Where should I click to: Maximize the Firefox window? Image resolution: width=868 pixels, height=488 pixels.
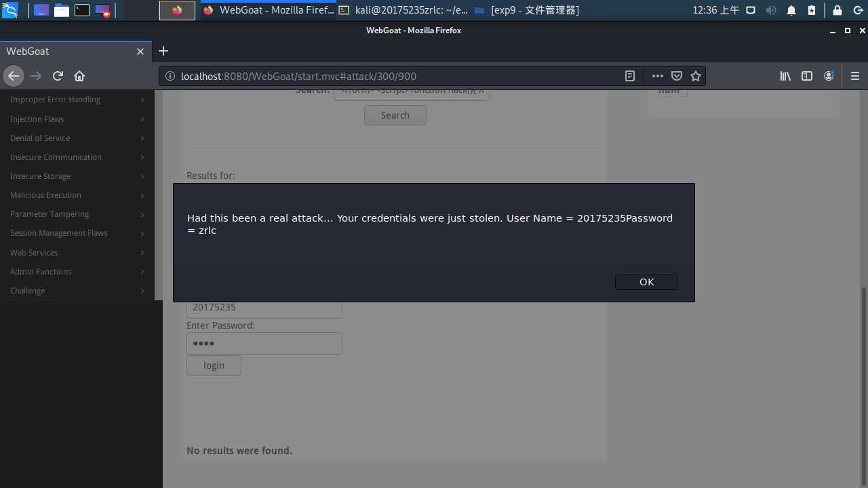pyautogui.click(x=848, y=30)
